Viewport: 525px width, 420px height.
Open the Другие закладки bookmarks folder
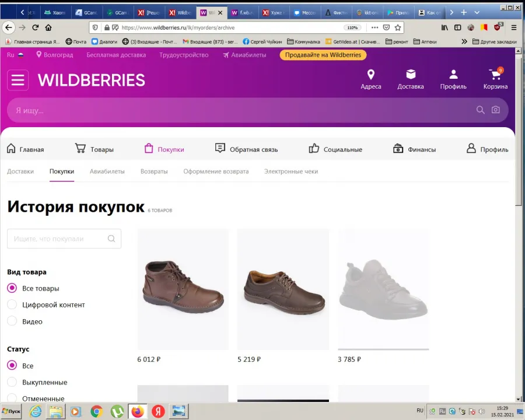click(x=494, y=41)
